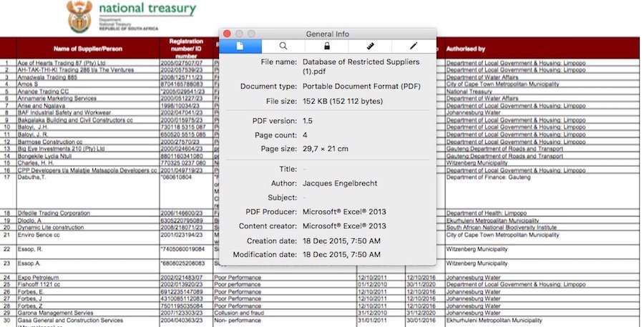Click supplier 'Big Eye Investments 210 (Pty) Ltd'

pyautogui.click(x=61, y=148)
